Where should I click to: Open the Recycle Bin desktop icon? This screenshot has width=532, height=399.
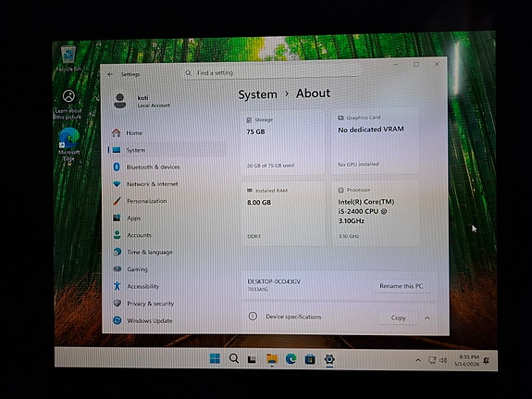(x=68, y=59)
